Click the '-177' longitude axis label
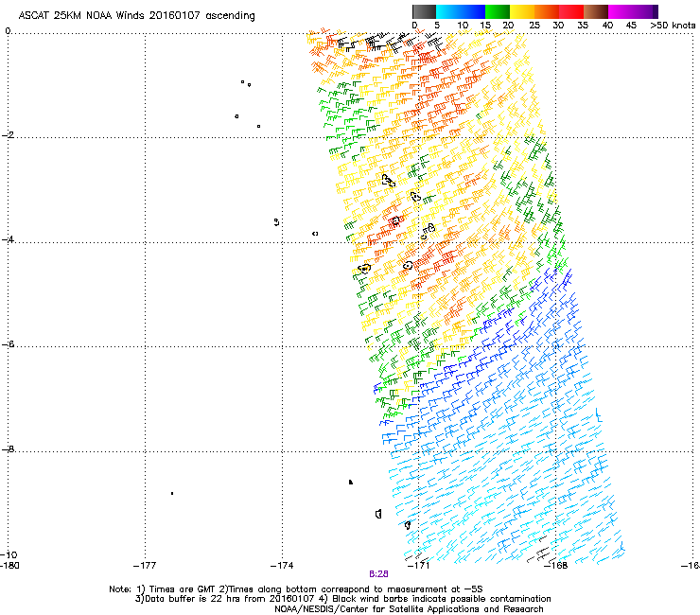This screenshot has width=700, height=615. [x=145, y=566]
